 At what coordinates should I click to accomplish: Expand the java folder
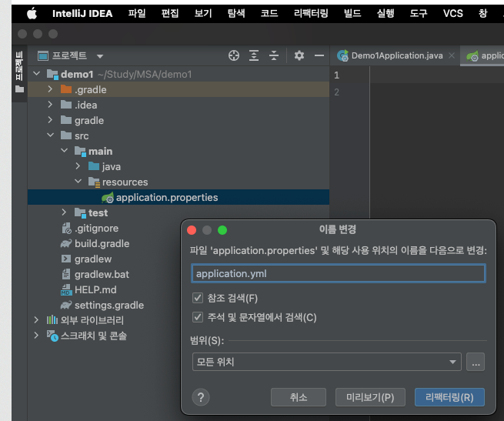pyautogui.click(x=78, y=166)
